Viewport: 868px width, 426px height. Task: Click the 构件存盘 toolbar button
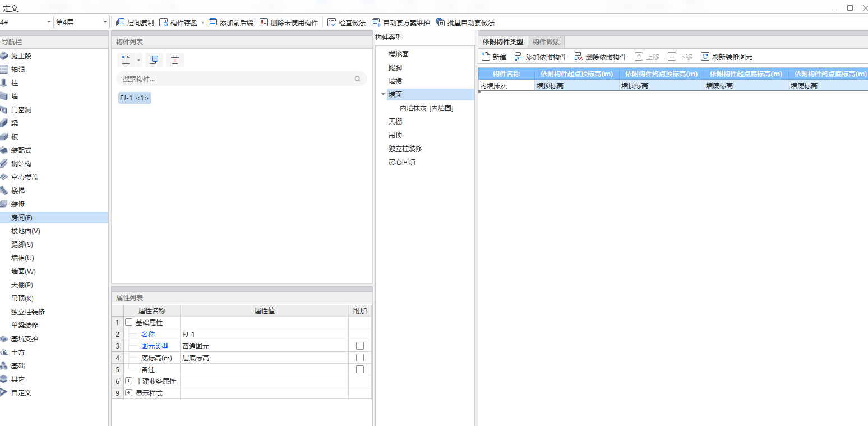(178, 22)
